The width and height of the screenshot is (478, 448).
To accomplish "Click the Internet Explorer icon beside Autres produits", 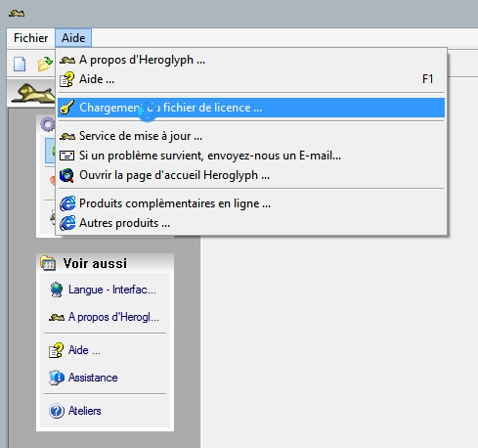I will coord(67,223).
